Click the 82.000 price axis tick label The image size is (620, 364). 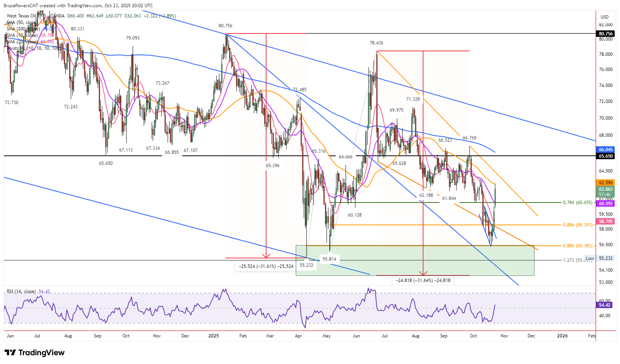(x=606, y=25)
